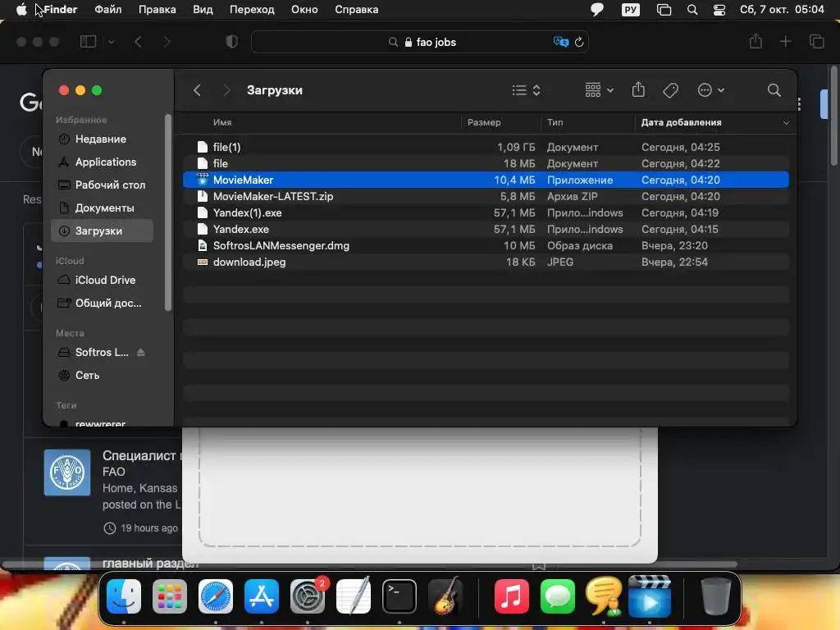Sort by Тип column header

click(x=555, y=122)
